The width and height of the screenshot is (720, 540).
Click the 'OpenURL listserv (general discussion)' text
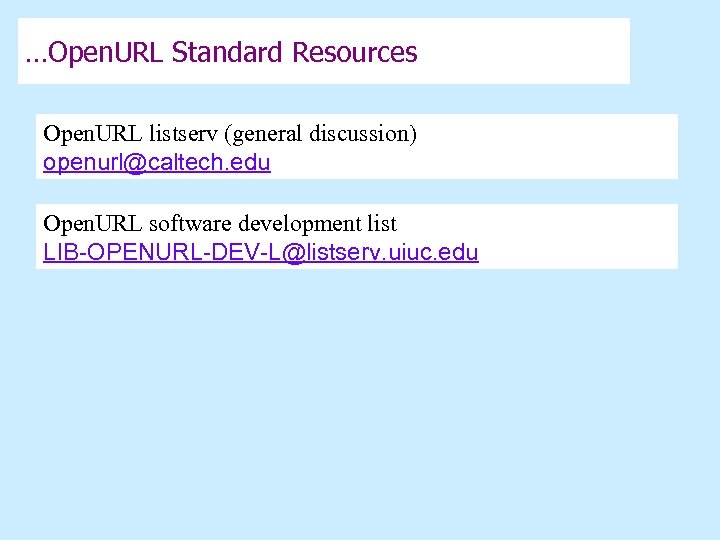pyautogui.click(x=230, y=134)
